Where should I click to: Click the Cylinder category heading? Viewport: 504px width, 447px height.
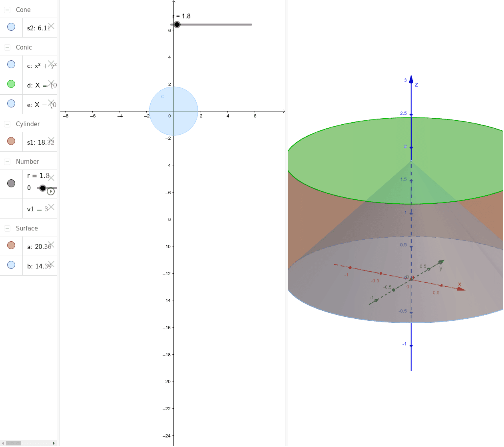point(28,124)
